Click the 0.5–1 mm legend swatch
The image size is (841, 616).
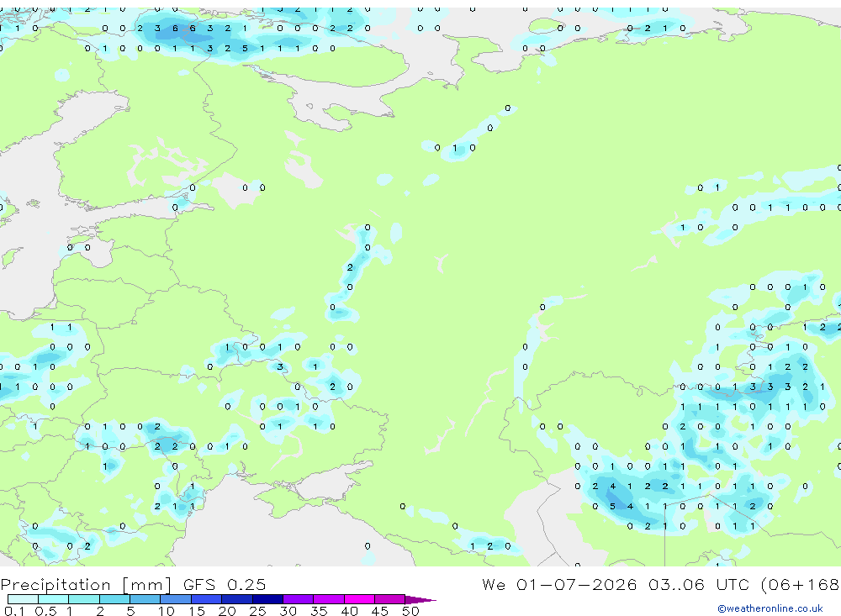(54, 599)
